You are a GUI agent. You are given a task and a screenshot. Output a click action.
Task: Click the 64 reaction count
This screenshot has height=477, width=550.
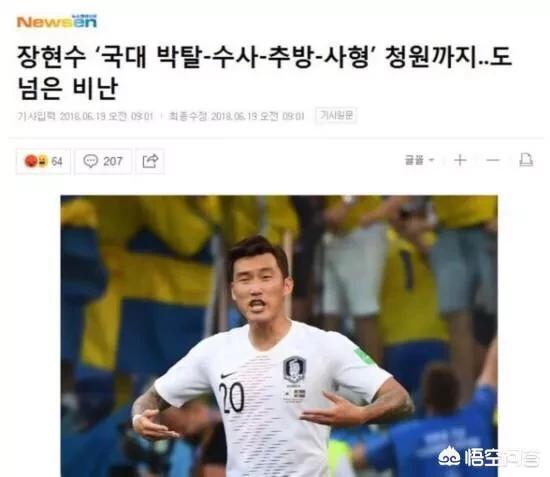tap(57, 161)
